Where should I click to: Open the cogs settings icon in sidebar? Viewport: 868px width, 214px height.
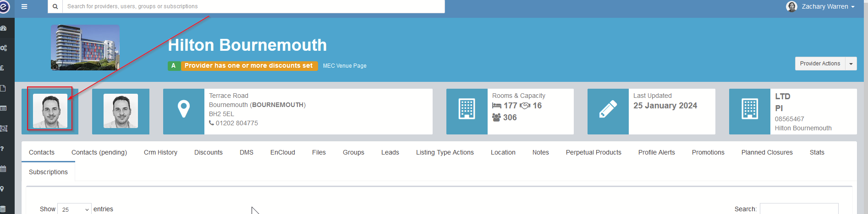tap(3, 48)
